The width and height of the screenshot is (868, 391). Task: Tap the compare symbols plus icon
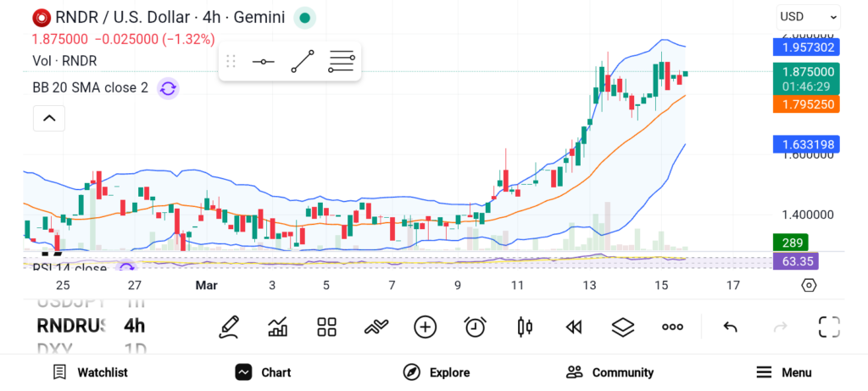[x=426, y=327]
